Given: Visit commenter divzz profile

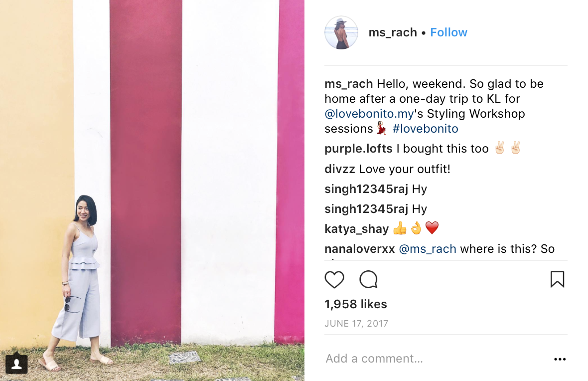Looking at the screenshot, I should click(x=340, y=169).
